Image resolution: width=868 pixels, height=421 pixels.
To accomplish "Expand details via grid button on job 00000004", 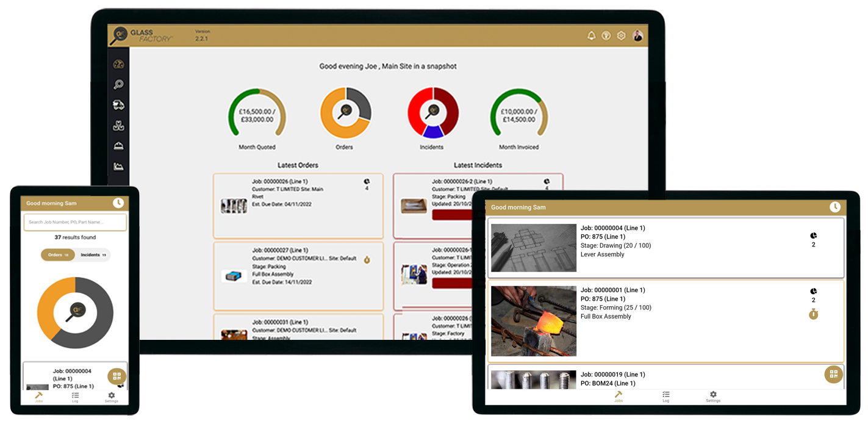I will tap(117, 376).
